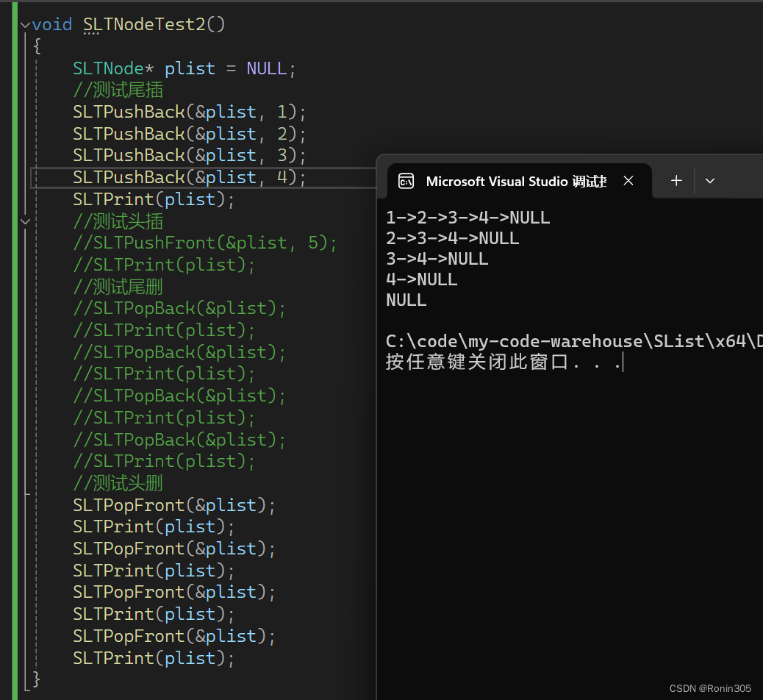The width and height of the screenshot is (763, 700).
Task: Place cursor on SLTPushBack(&plist, 1) line
Action: click(x=188, y=113)
